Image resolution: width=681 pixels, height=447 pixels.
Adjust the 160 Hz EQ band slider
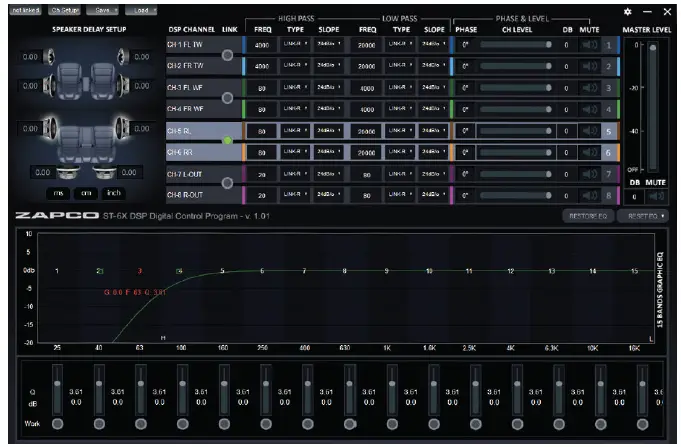point(224,390)
